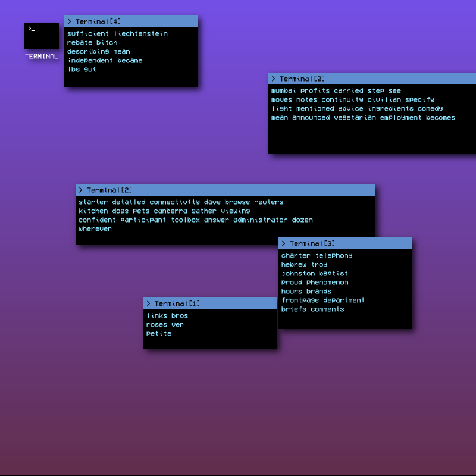The width and height of the screenshot is (476, 476).
Task: Click the line 'describing mean' in Terminal[4]
Action: (x=99, y=52)
